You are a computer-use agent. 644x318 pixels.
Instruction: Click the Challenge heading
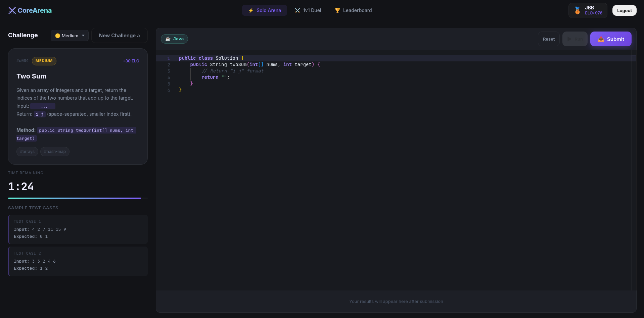click(x=23, y=35)
